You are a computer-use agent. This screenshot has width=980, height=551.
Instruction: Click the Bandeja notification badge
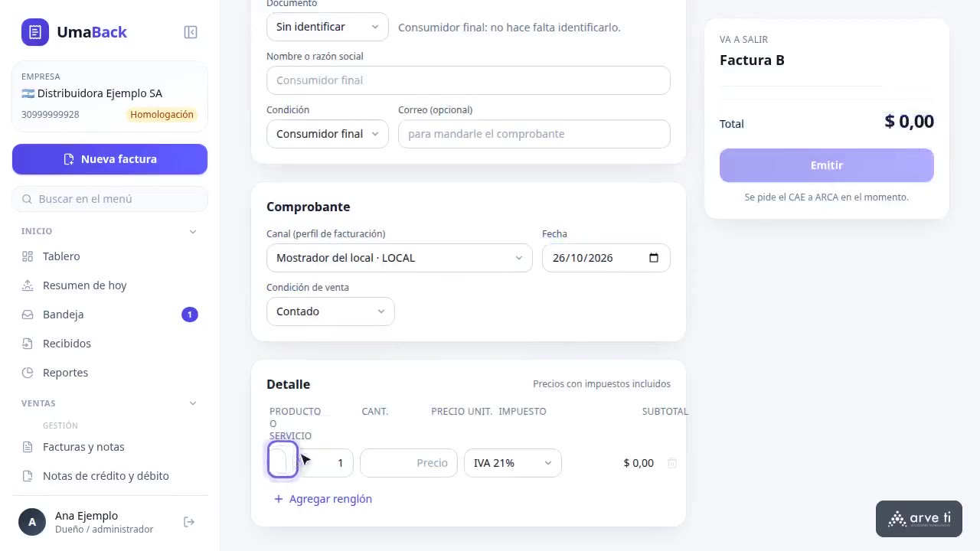pos(190,315)
